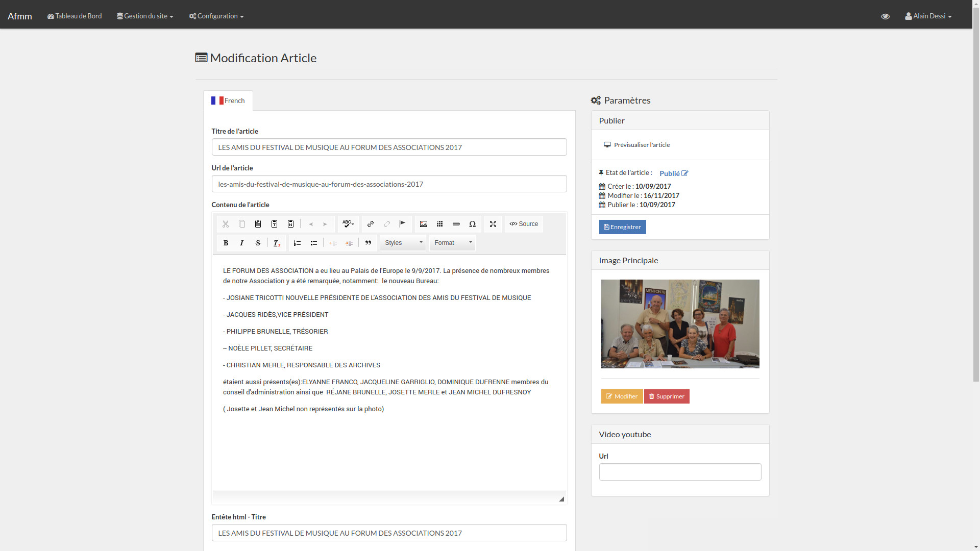980x551 pixels.
Task: Click the Titre de l'article field
Action: coord(389,147)
